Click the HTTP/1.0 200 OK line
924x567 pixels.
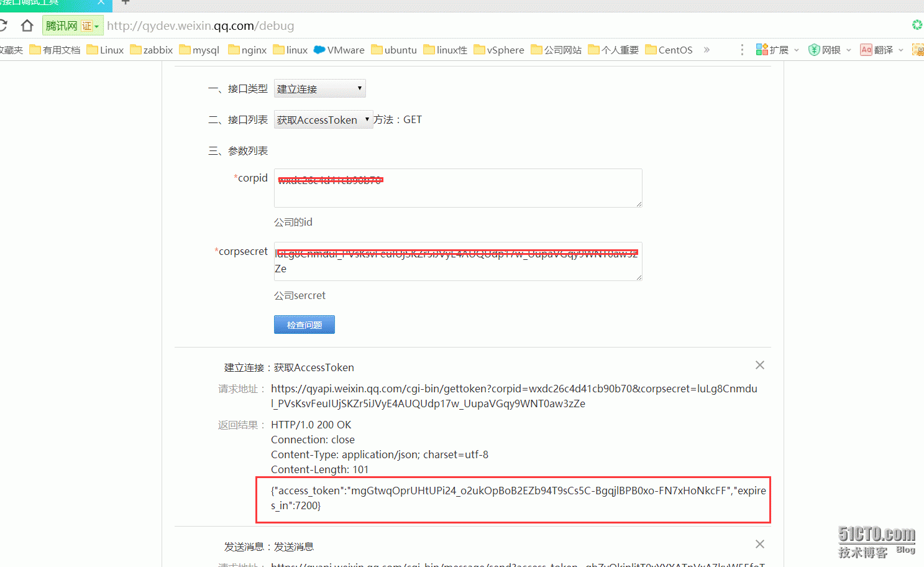311,425
